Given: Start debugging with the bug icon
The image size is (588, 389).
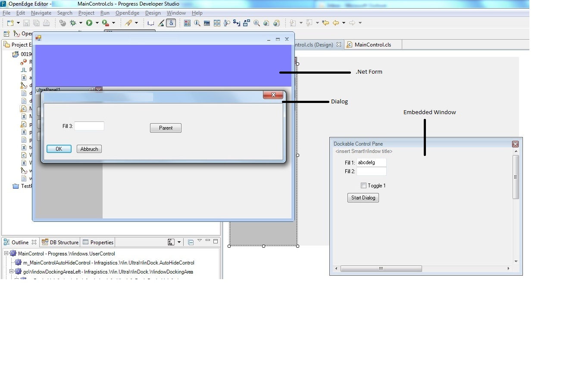Looking at the screenshot, I should 73,23.
